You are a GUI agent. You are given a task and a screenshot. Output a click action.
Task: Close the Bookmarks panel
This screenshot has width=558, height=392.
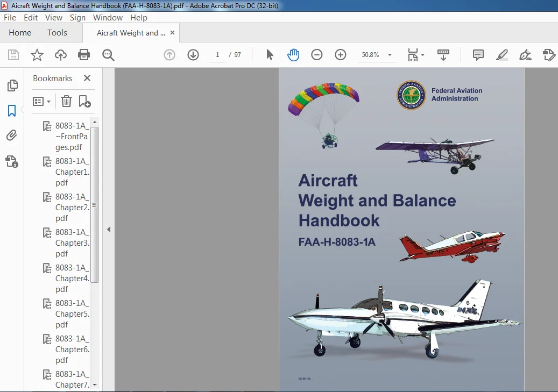pyautogui.click(x=87, y=78)
